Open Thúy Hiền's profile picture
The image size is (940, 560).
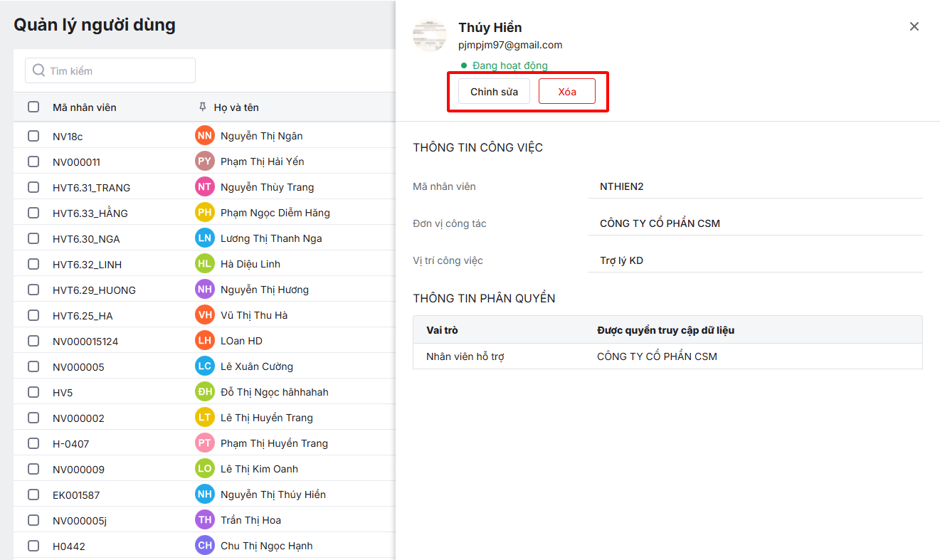click(x=430, y=36)
